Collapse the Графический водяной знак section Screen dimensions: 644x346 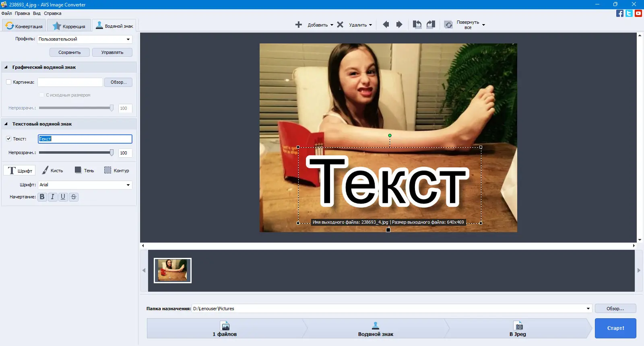[x=6, y=67]
